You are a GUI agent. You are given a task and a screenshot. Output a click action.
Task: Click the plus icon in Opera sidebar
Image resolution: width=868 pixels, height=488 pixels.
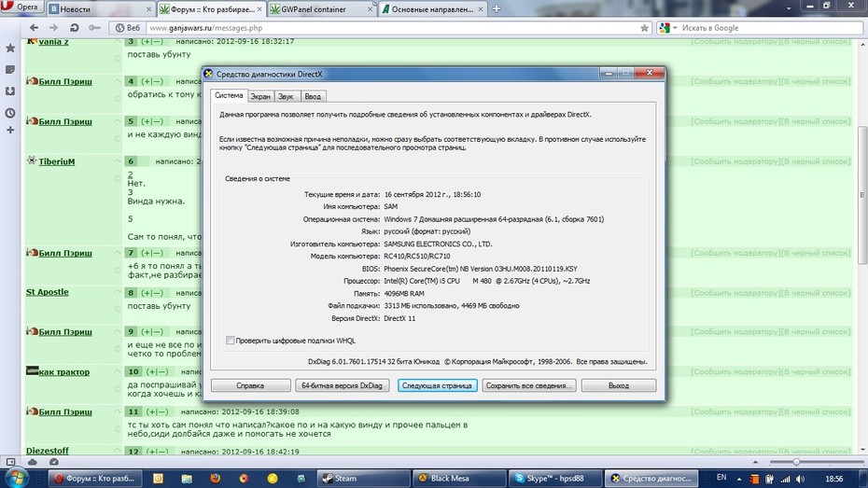coord(10,130)
